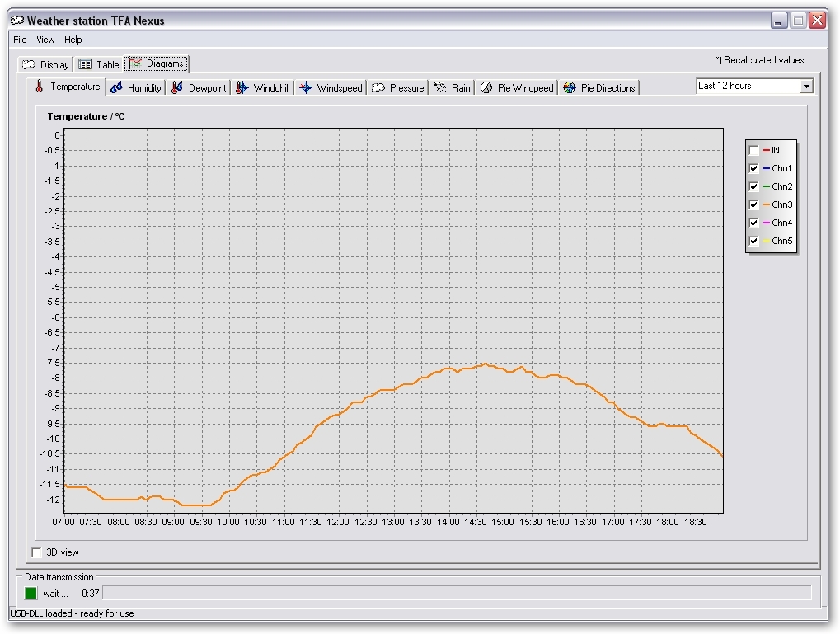
Task: Switch to the Display tab
Action: [x=45, y=64]
